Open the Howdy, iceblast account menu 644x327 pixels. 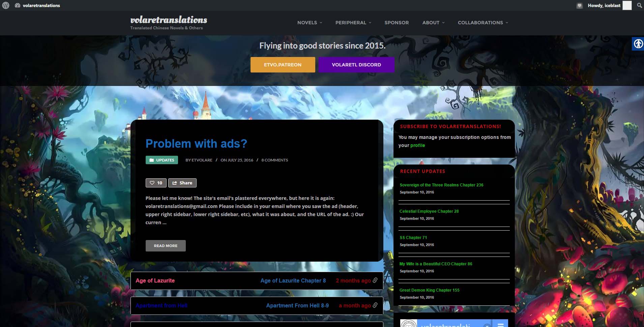604,5
